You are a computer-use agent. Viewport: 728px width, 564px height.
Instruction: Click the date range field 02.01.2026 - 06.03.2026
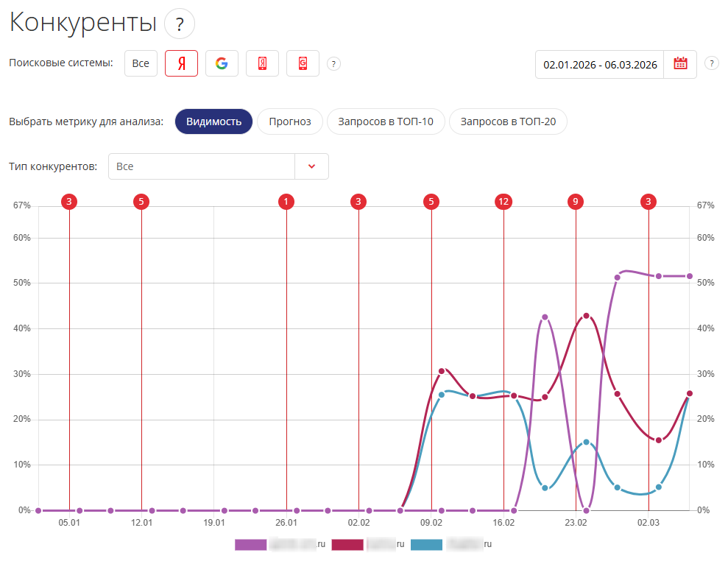(x=599, y=65)
